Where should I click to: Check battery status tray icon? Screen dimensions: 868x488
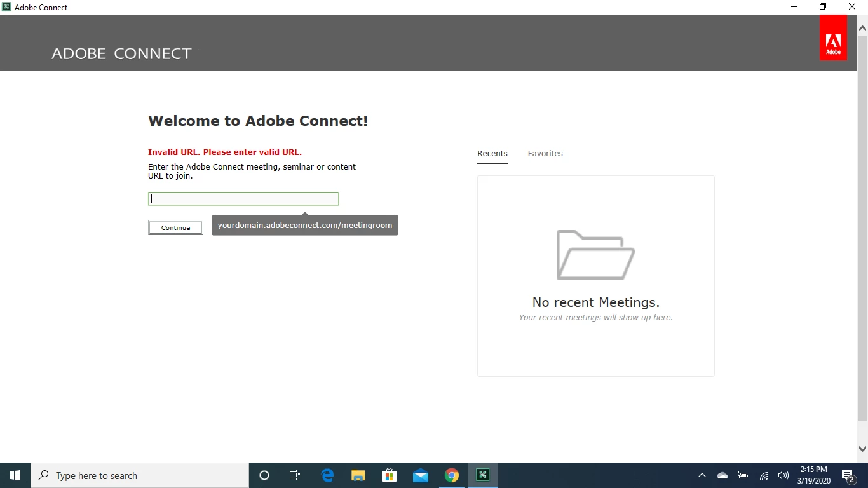pyautogui.click(x=743, y=475)
